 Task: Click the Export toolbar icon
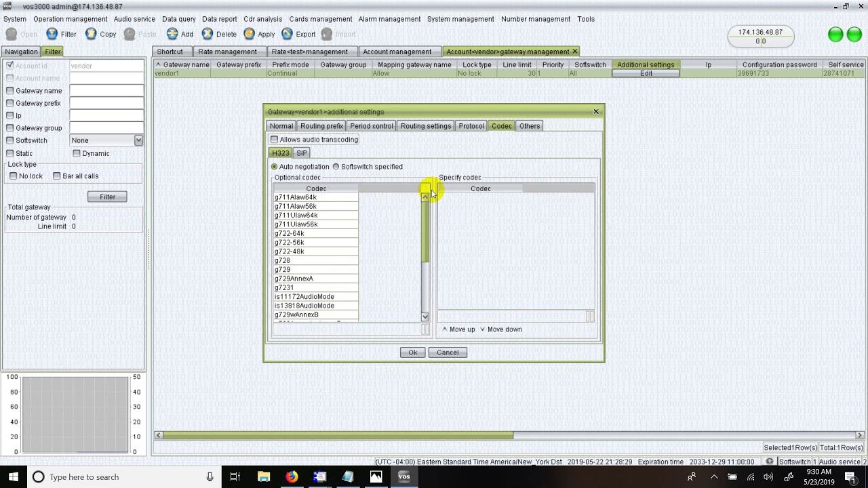tap(288, 34)
